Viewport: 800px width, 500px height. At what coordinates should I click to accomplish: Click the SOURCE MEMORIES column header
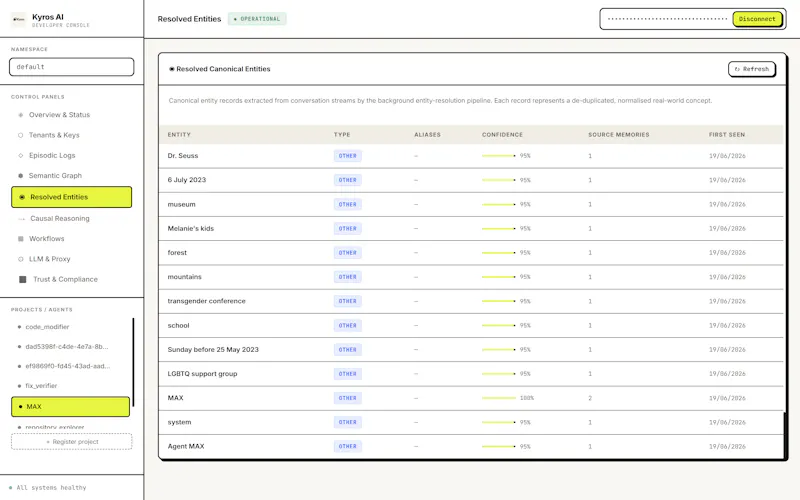(x=619, y=135)
